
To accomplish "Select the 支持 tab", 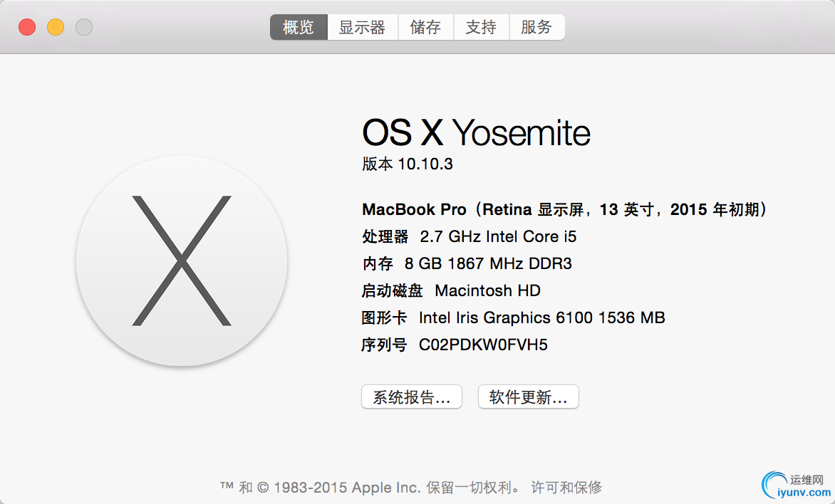I will [482, 27].
